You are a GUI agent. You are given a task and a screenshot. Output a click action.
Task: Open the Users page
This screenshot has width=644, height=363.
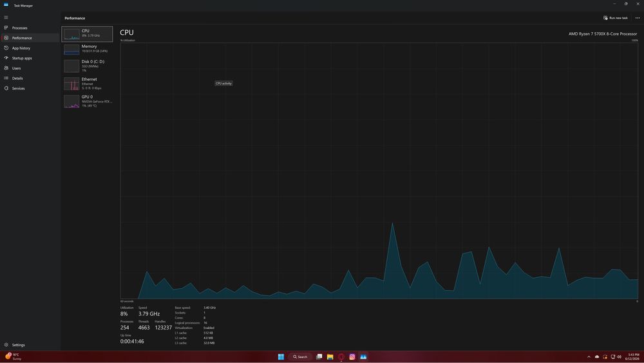(x=30, y=68)
